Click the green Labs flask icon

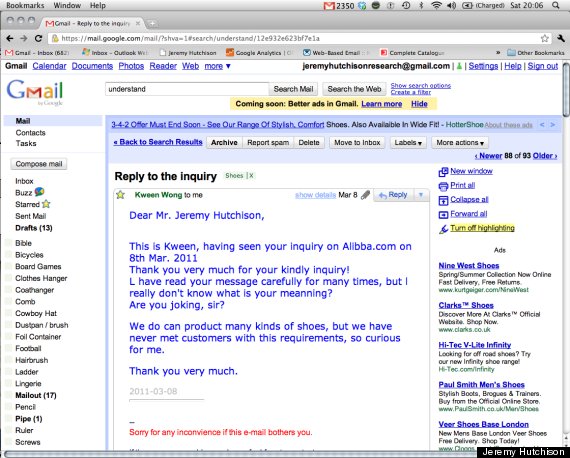(x=459, y=66)
